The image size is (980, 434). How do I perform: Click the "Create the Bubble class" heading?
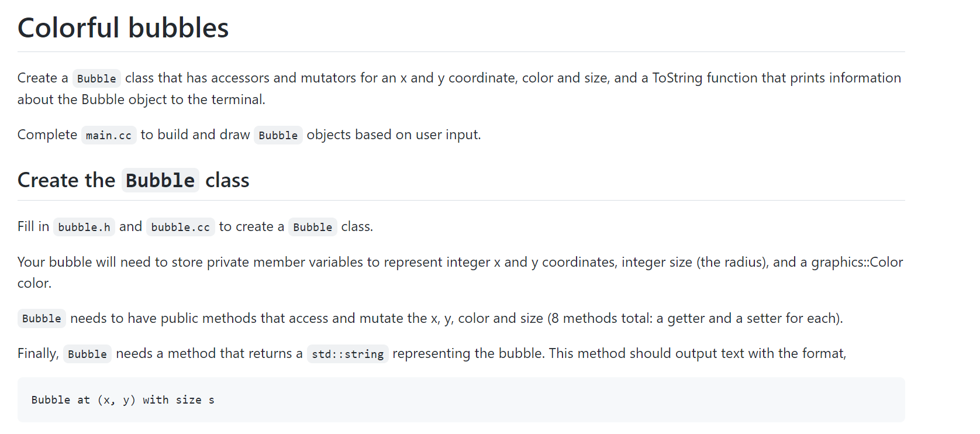click(x=133, y=180)
